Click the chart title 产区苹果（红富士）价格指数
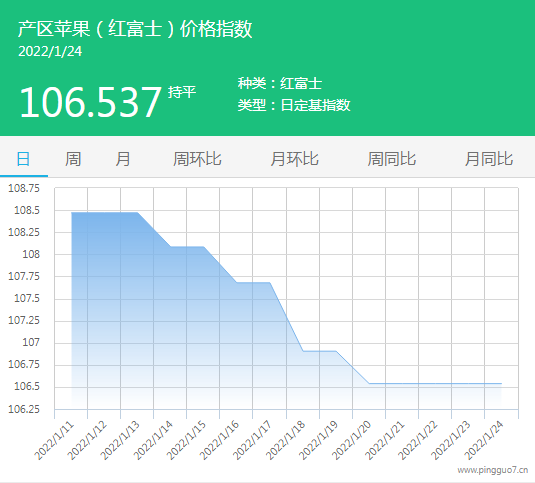Image resolution: width=535 pixels, height=483 pixels. pyautogui.click(x=135, y=29)
